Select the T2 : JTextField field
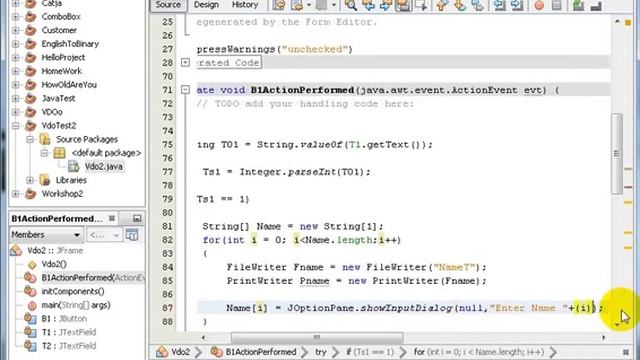640x360 pixels. tap(69, 346)
